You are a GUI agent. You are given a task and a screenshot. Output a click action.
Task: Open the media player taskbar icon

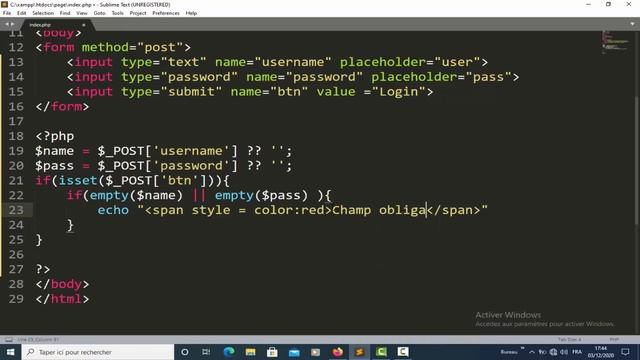[316, 352]
